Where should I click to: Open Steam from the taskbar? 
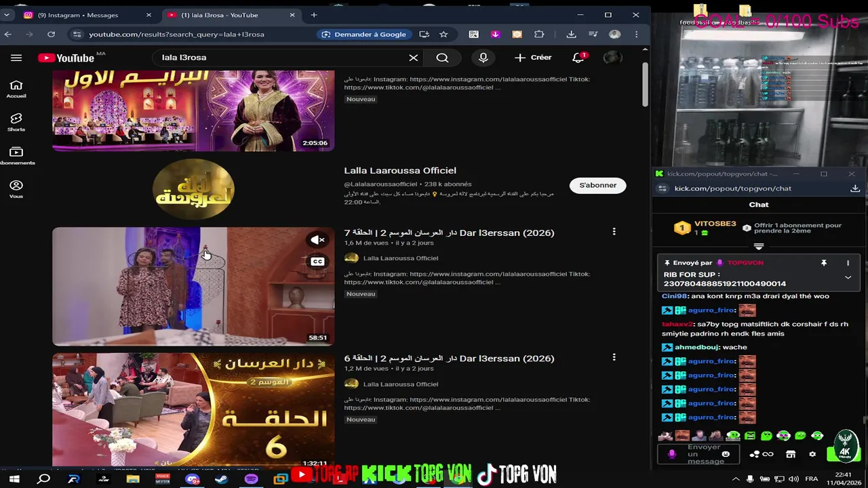(x=221, y=479)
